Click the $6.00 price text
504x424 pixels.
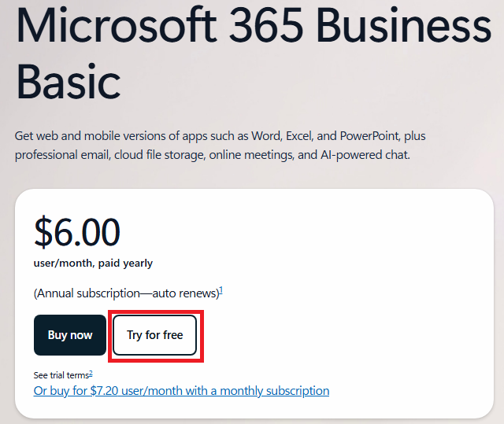(77, 232)
